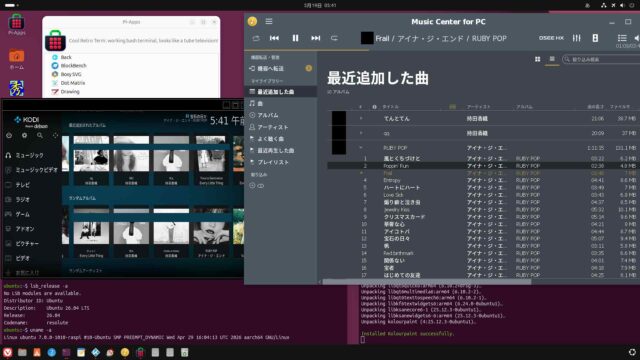
Task: Select ピクチャー in Kodi menu
Action: tap(27, 244)
